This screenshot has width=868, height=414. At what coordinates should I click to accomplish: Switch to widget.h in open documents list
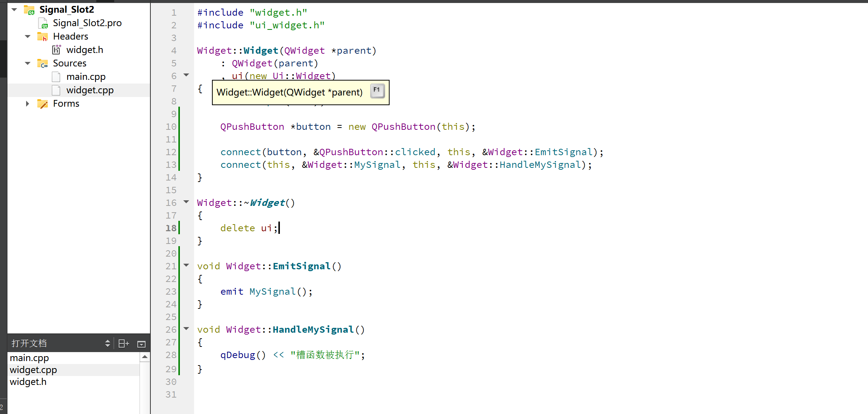click(28, 382)
